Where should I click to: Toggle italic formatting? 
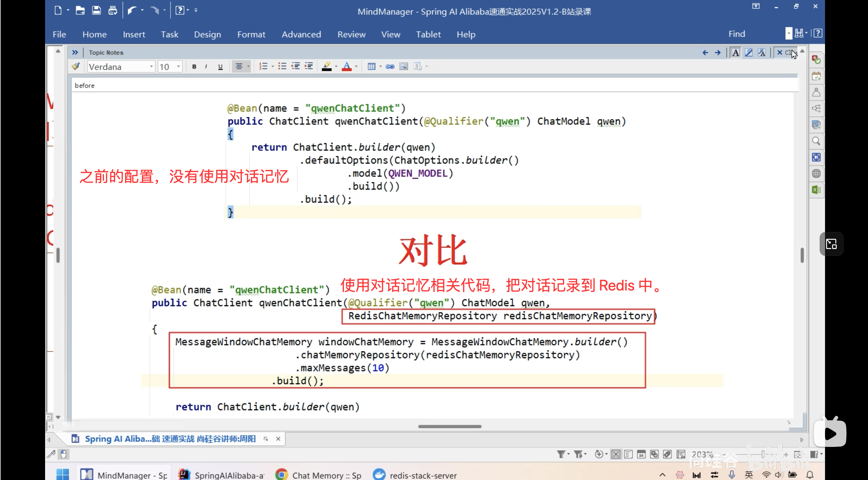[206, 67]
